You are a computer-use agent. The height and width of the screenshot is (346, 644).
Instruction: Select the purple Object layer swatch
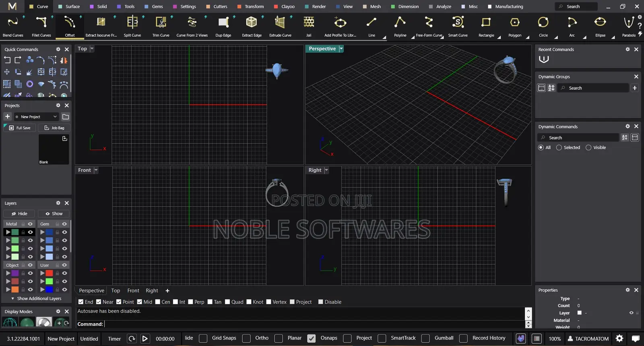coord(15,273)
